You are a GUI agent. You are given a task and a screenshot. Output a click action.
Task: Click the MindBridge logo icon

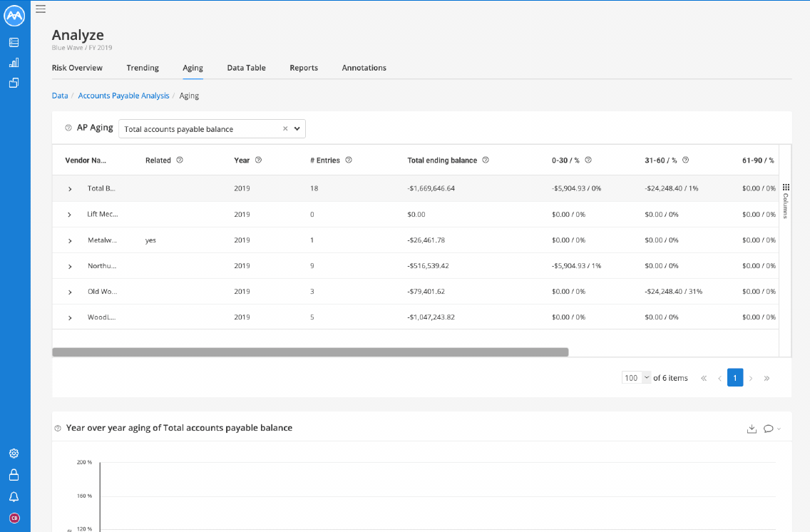tap(14, 16)
